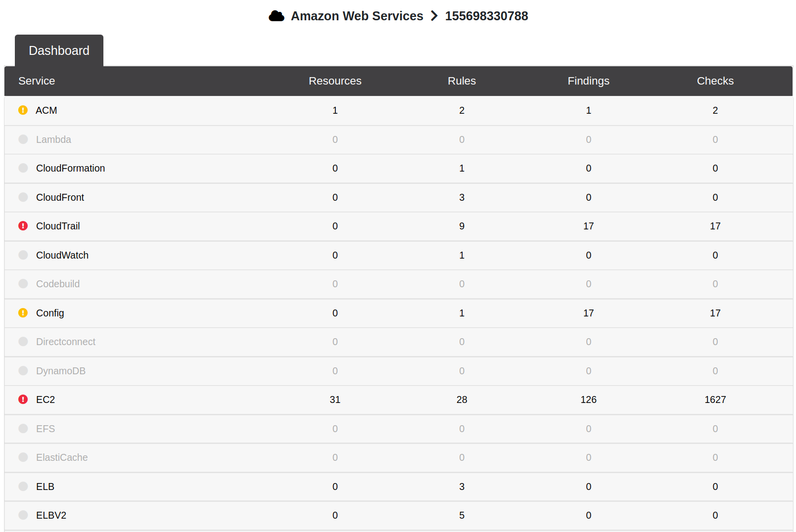The image size is (796, 532).
Task: Click the grey status dot for CloudFront
Action: 23,197
